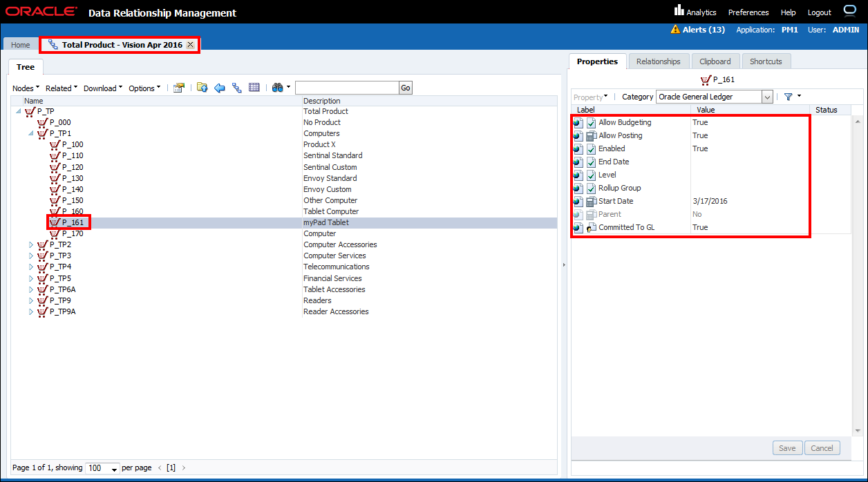This screenshot has height=482, width=868.
Task: Click the folder with up-arrow toolbar icon
Action: [202, 88]
